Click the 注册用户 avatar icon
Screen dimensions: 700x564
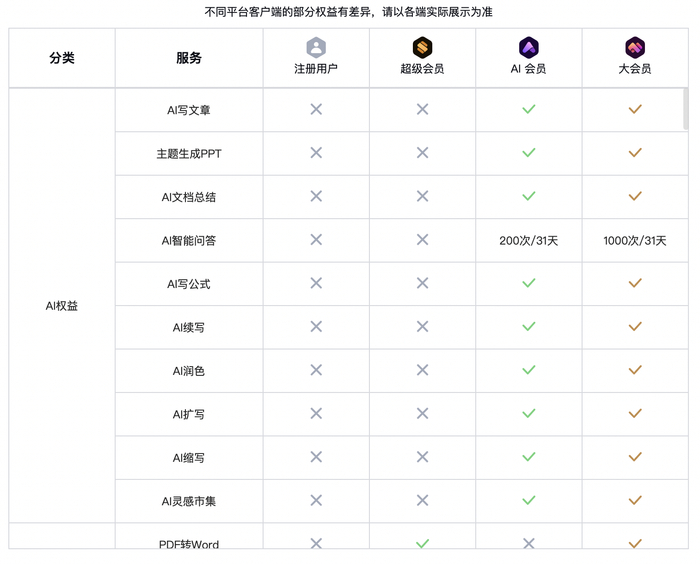coord(316,47)
